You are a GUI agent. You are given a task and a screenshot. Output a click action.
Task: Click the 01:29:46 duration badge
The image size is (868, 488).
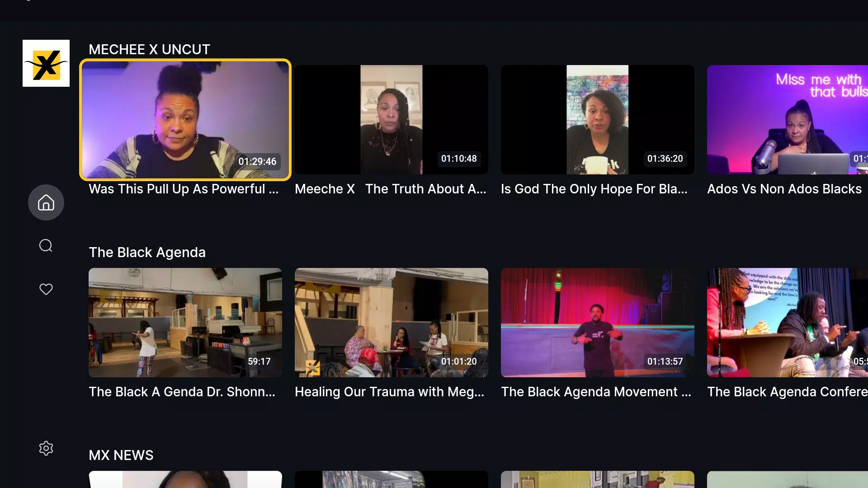(257, 161)
